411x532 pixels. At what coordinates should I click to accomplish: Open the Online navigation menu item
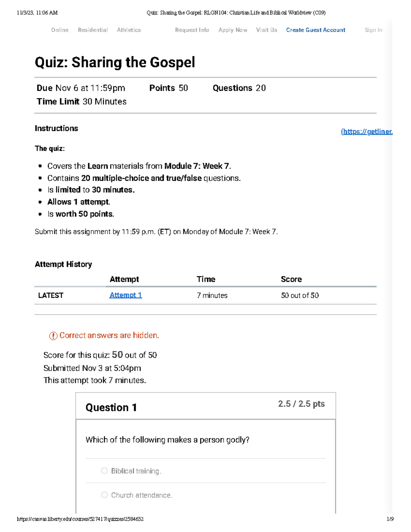click(60, 30)
